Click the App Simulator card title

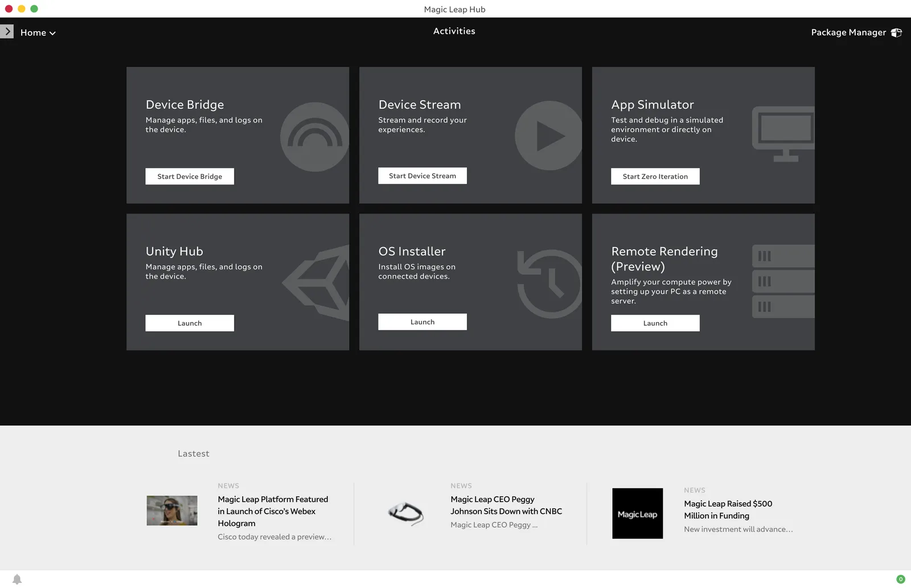[x=653, y=105]
